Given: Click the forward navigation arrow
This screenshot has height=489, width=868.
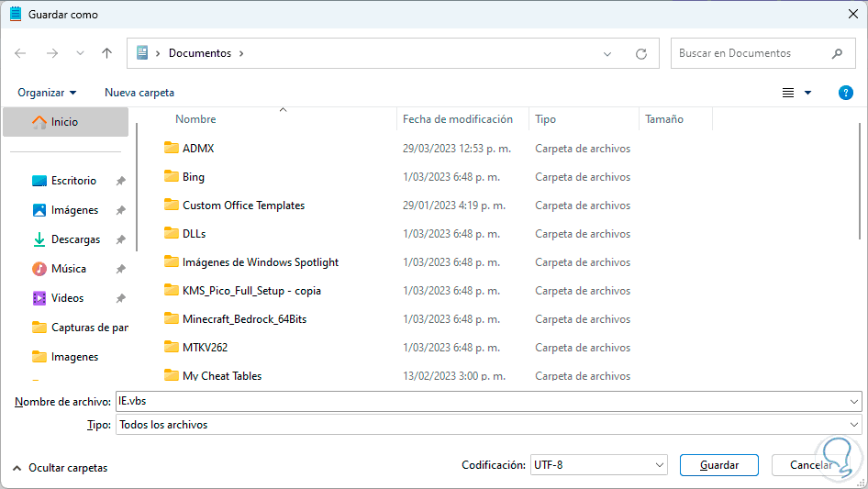Looking at the screenshot, I should [51, 53].
